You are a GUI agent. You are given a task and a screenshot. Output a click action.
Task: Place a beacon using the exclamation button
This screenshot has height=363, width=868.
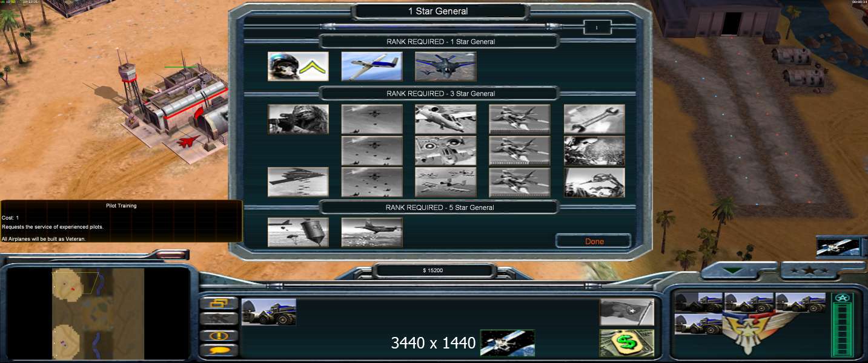coord(218,335)
